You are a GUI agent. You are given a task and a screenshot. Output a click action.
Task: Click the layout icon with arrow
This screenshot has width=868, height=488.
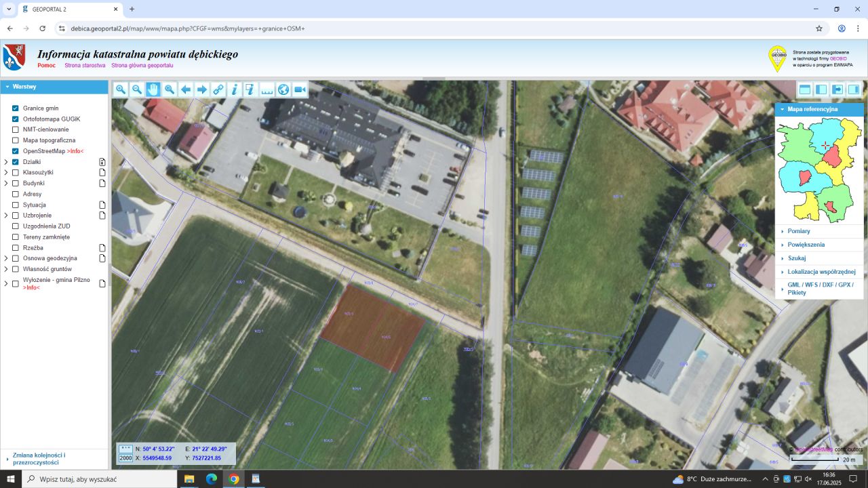pyautogui.click(x=837, y=89)
